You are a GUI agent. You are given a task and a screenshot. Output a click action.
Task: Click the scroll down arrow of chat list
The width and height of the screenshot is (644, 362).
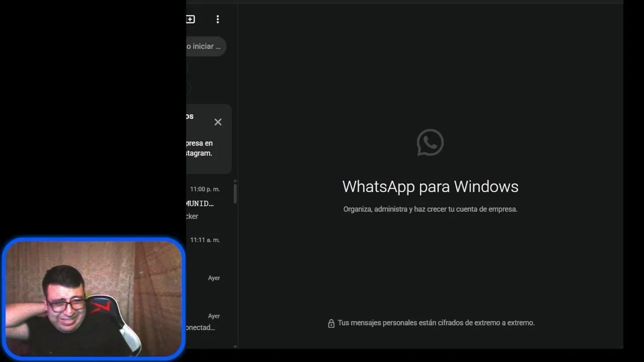pyautogui.click(x=235, y=346)
